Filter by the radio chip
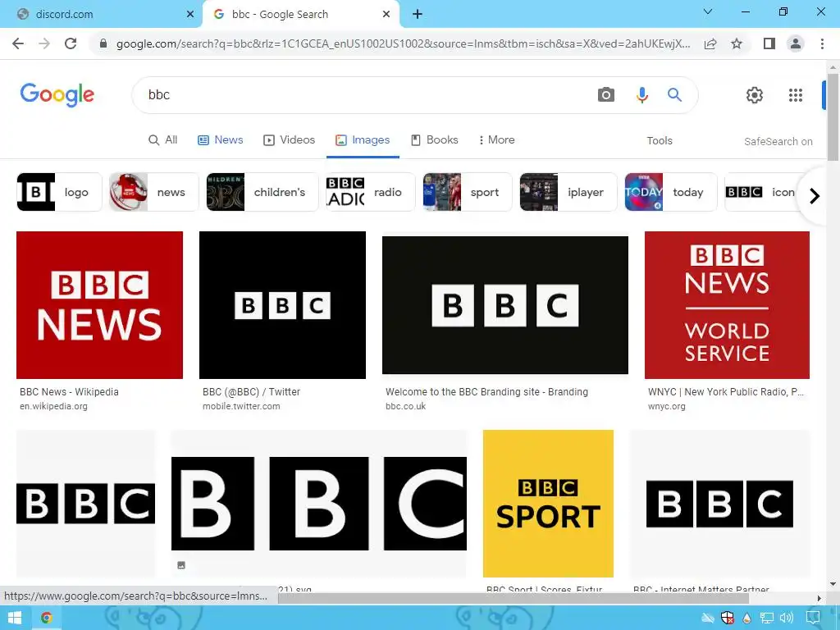The image size is (840, 630). coord(370,192)
